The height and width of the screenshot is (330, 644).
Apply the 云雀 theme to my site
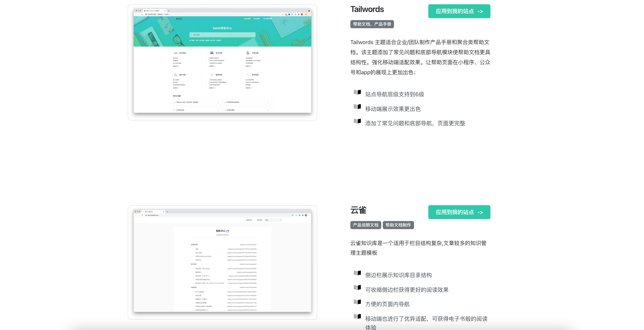459,212
